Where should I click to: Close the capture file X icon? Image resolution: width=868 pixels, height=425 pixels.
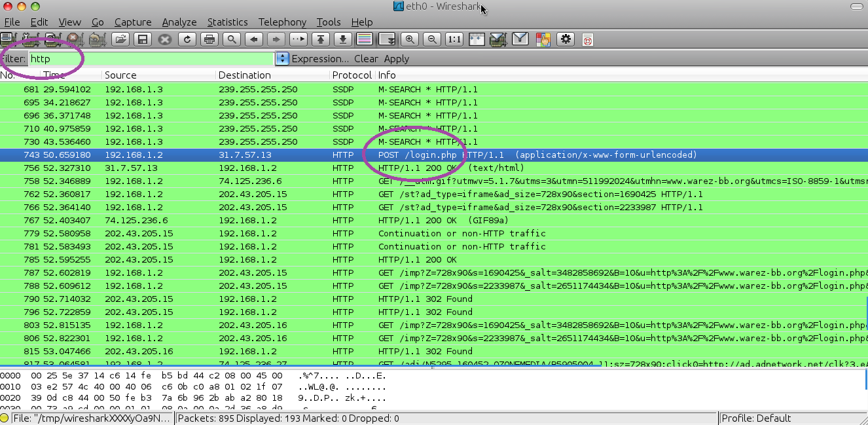point(165,39)
